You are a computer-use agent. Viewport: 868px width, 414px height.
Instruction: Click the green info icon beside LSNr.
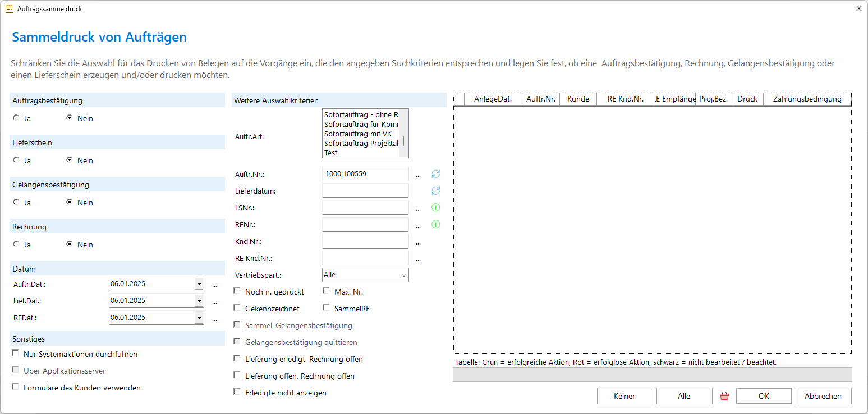[x=435, y=208]
